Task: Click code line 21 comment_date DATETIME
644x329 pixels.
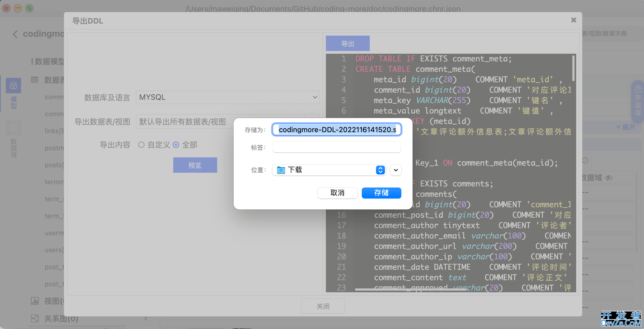Action: [x=472, y=267]
